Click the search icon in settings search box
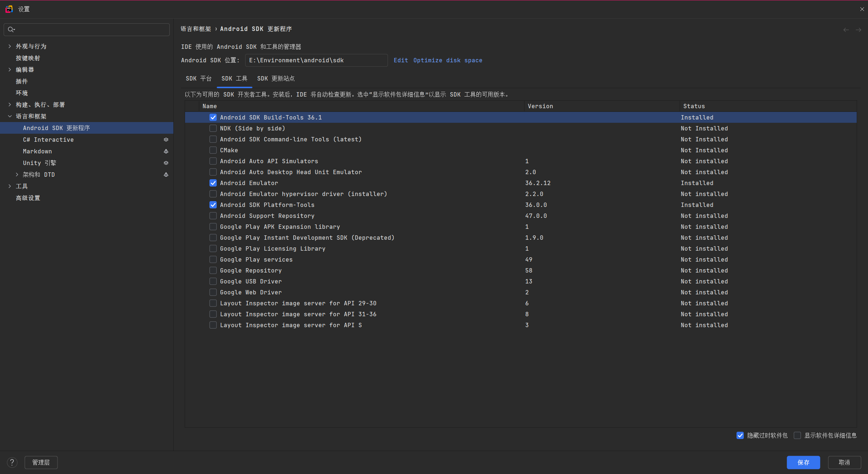The width and height of the screenshot is (868, 474). [x=11, y=30]
